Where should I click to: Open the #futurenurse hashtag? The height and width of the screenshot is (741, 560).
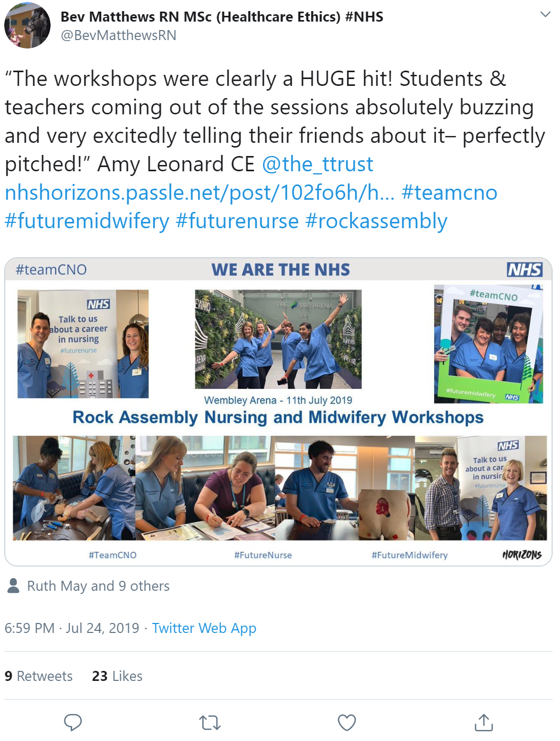pos(237,221)
